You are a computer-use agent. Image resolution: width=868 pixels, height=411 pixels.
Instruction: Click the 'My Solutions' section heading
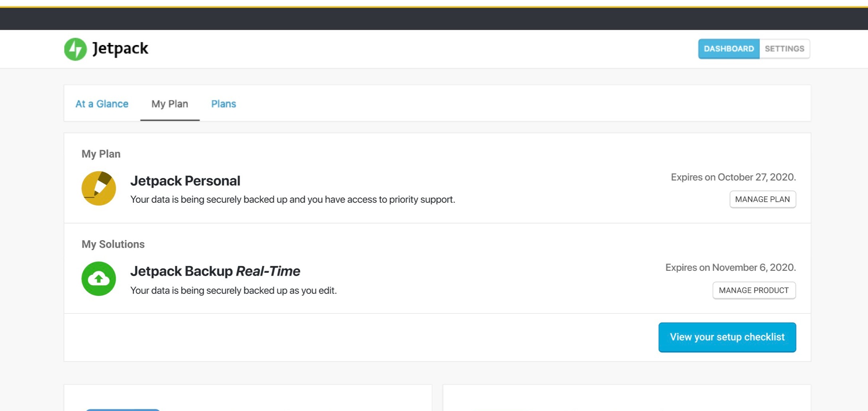click(x=113, y=244)
